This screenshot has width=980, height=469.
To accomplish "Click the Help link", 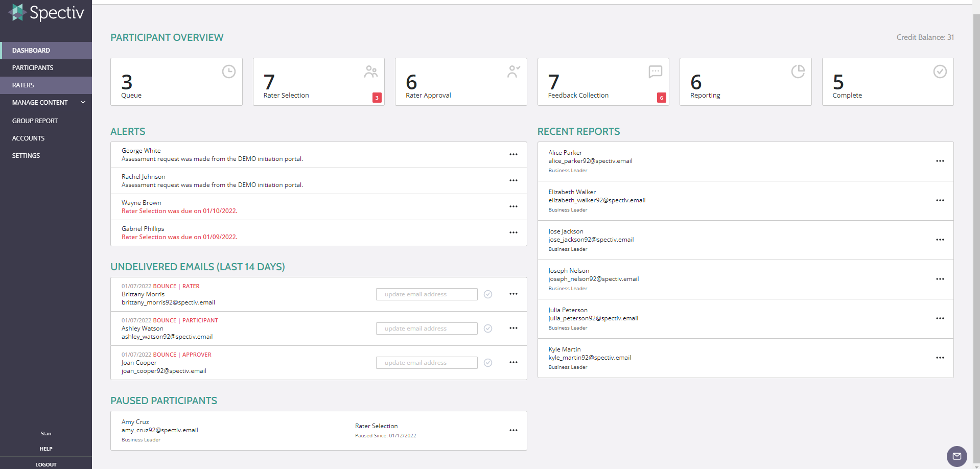I will point(45,449).
